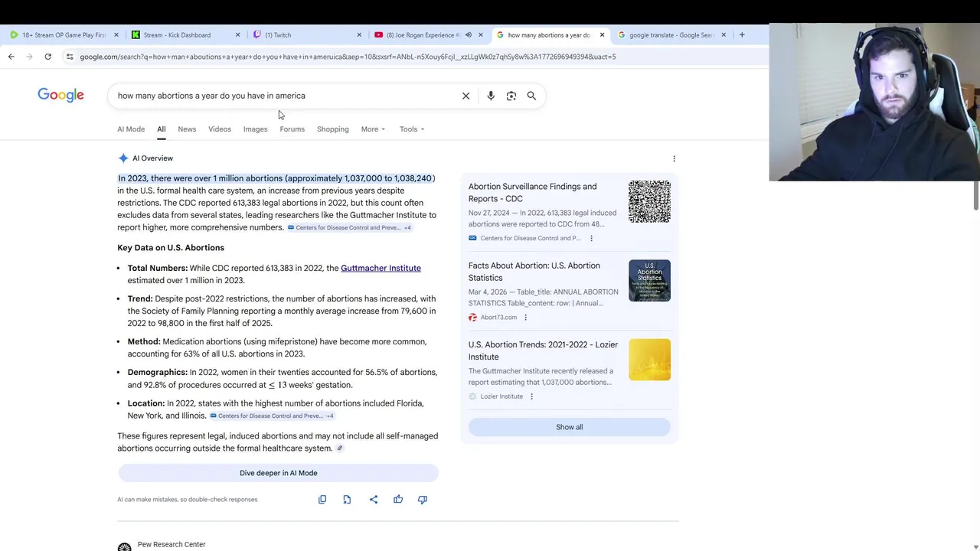Go back with the browser back arrow

click(x=11, y=57)
